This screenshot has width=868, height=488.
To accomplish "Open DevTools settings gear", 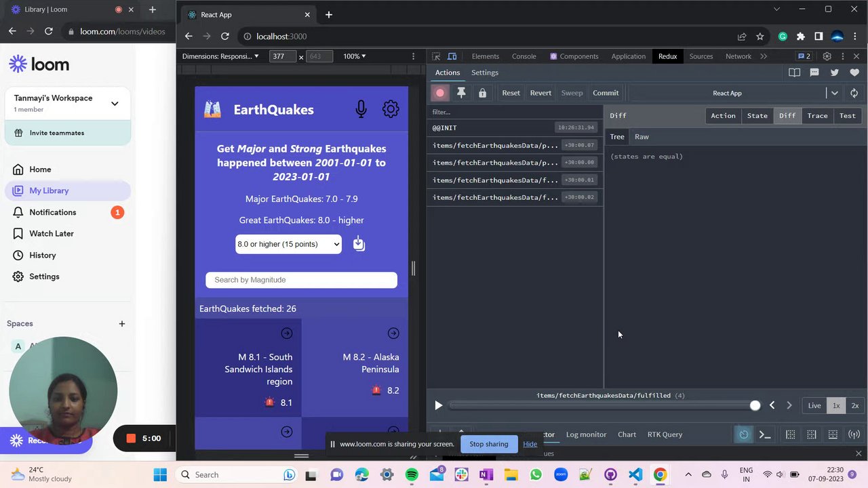I will point(827,56).
